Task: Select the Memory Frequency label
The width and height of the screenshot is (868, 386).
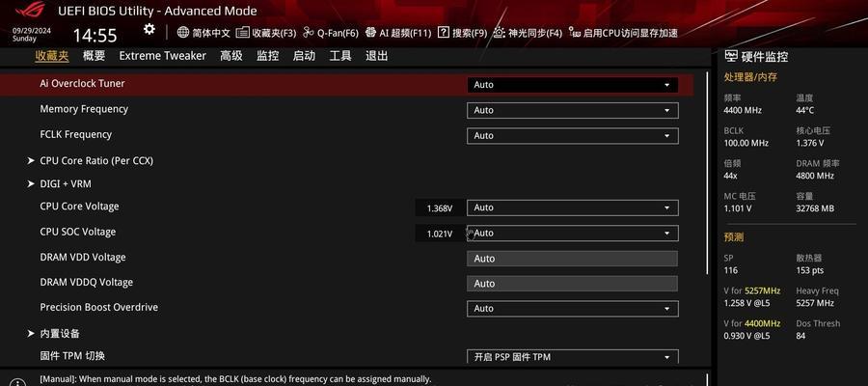Action: click(84, 109)
